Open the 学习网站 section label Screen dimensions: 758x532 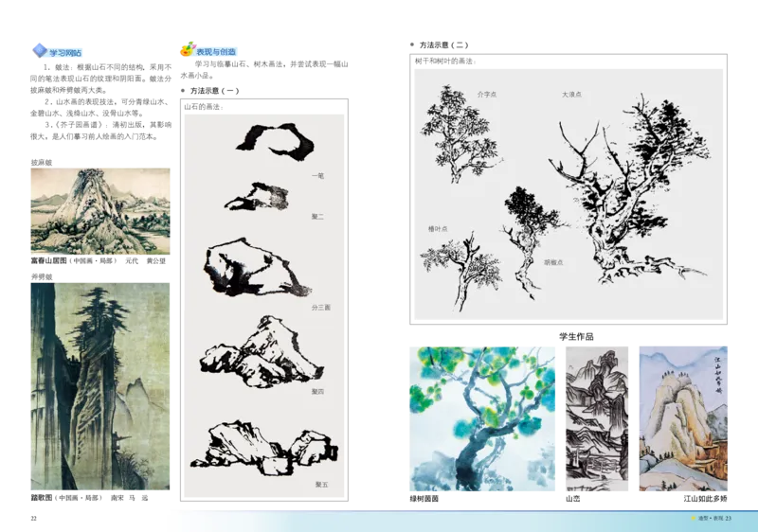[x=65, y=53]
